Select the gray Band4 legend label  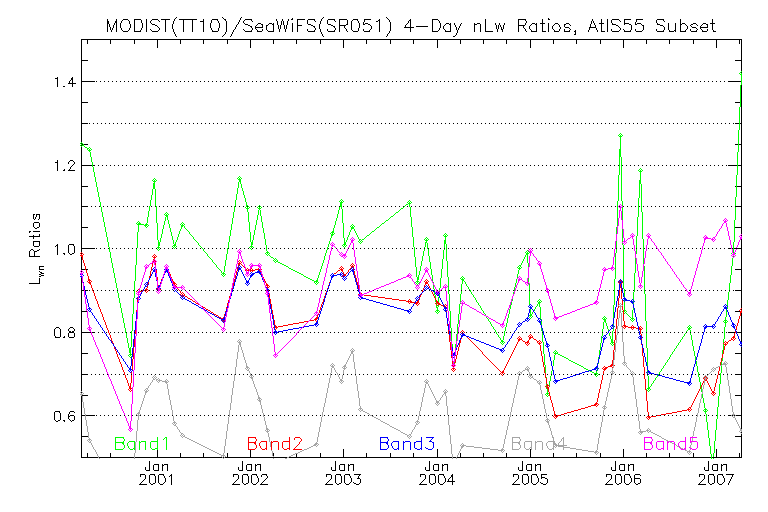click(x=539, y=444)
